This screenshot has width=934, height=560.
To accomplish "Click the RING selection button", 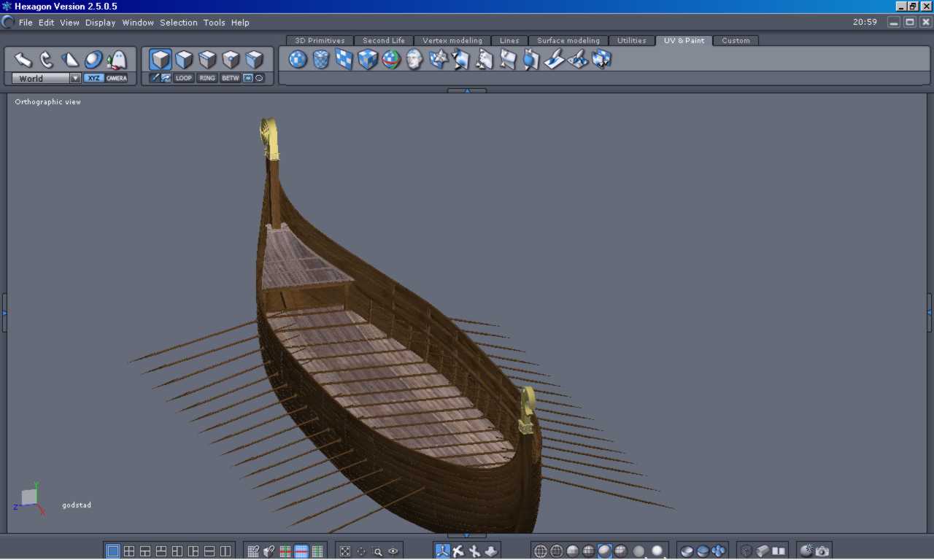I will (207, 78).
